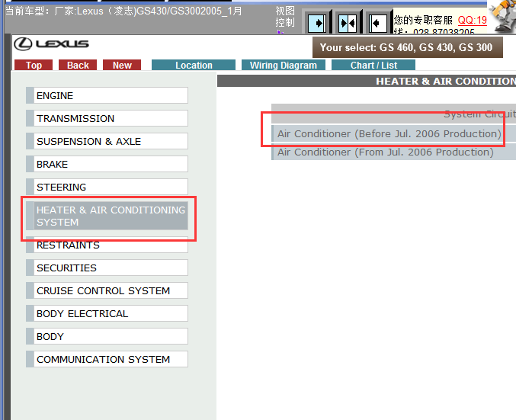Open Air Conditioner From Jul. 2006 Production
Screen dimensions: 516x420
click(393, 152)
